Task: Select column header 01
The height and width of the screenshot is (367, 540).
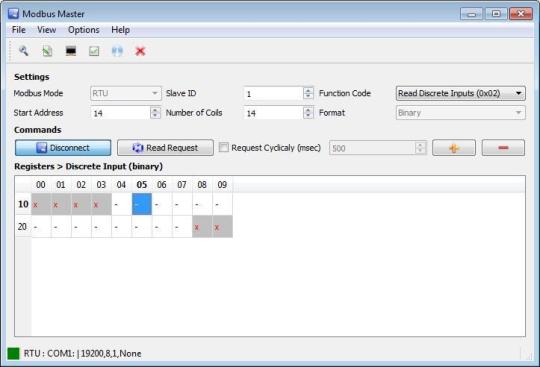Action: coord(61,185)
